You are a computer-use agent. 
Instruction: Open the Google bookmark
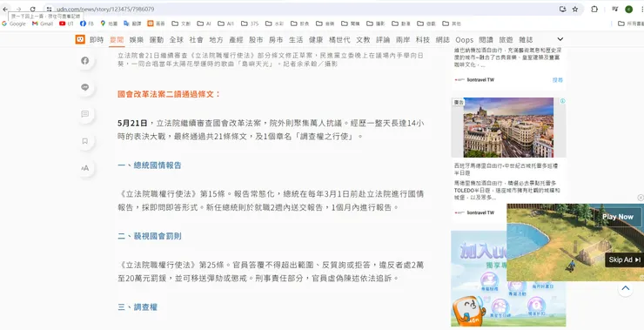[14, 24]
